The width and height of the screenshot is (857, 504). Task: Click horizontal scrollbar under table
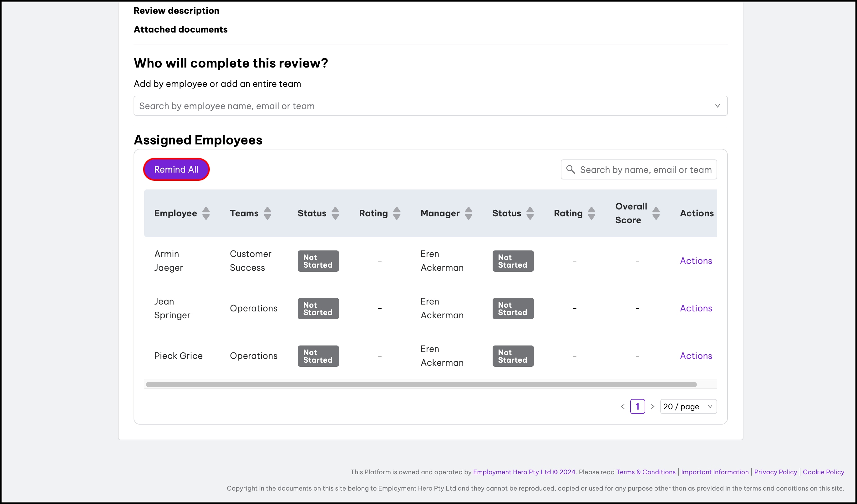[421, 384]
